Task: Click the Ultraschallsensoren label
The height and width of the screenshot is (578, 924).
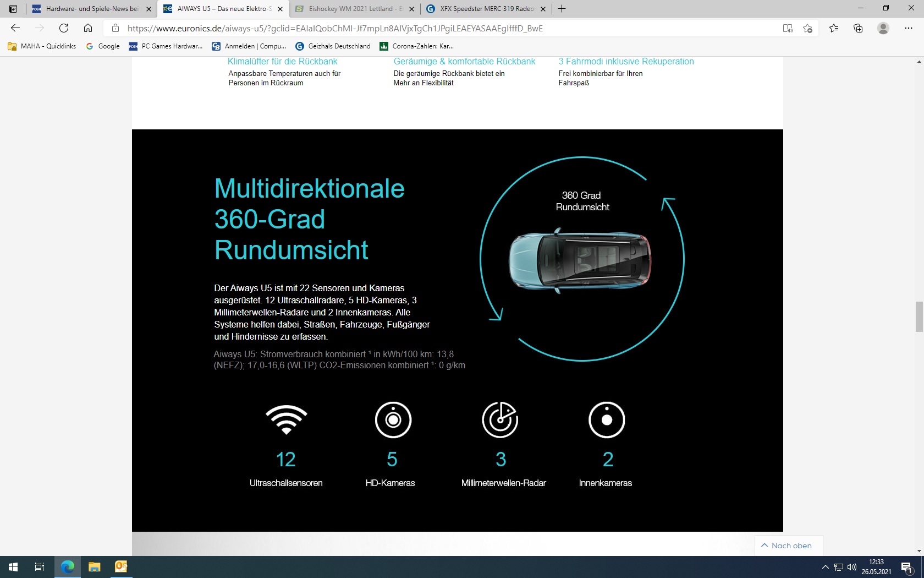Action: click(x=286, y=483)
